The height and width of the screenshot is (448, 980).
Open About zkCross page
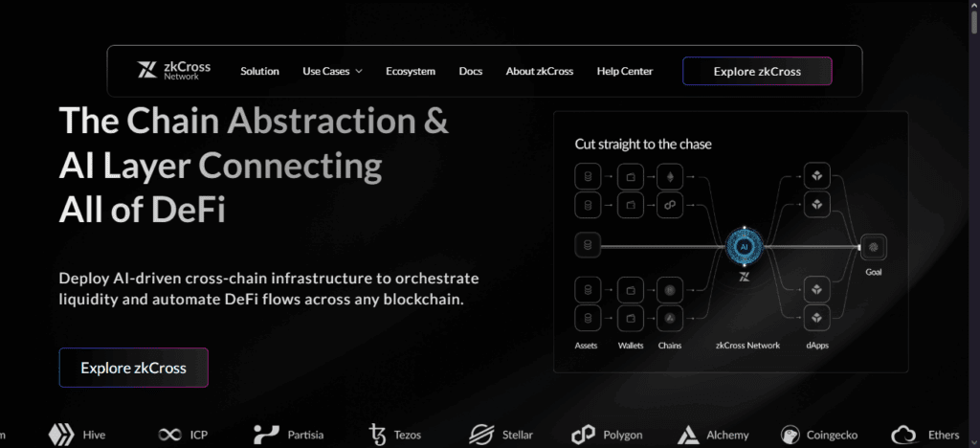pyautogui.click(x=540, y=71)
